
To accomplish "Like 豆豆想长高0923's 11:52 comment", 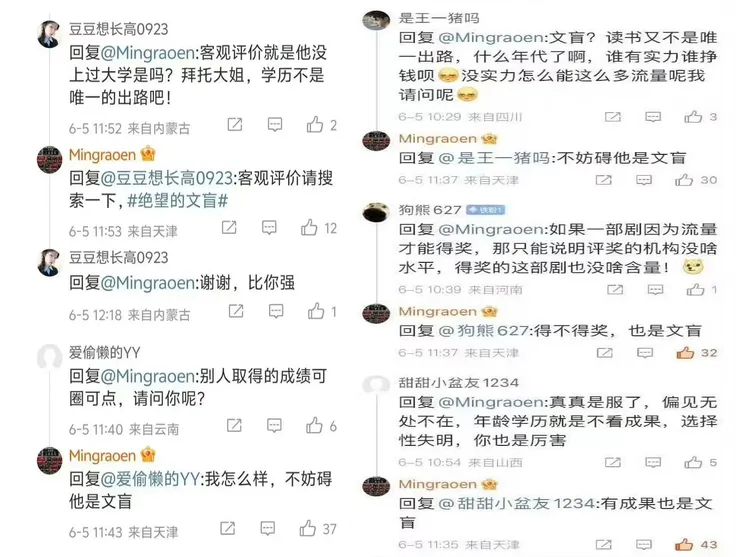I will [315, 125].
